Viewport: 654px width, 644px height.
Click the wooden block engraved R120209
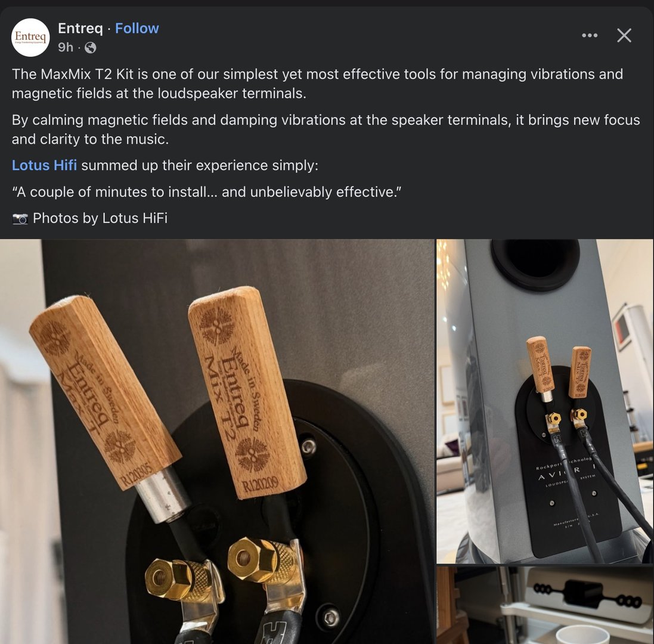coord(247,392)
